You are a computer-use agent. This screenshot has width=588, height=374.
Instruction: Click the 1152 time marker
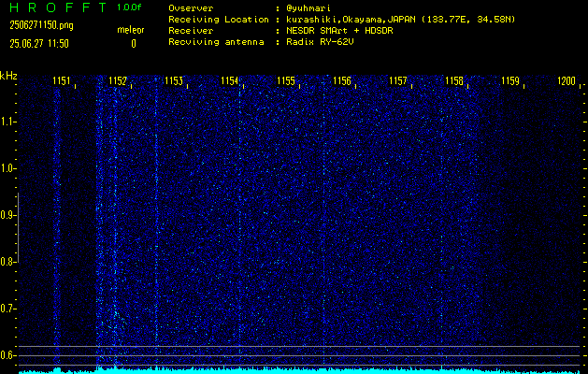click(118, 81)
